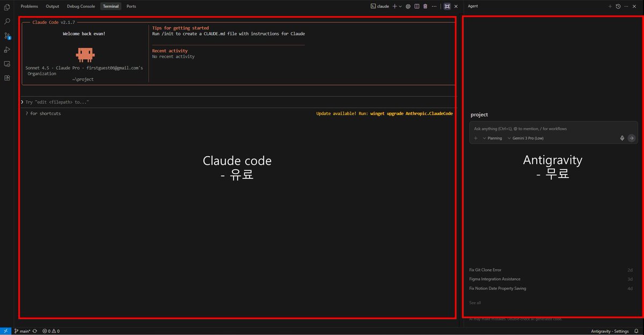Close the Agent panel

click(635, 6)
